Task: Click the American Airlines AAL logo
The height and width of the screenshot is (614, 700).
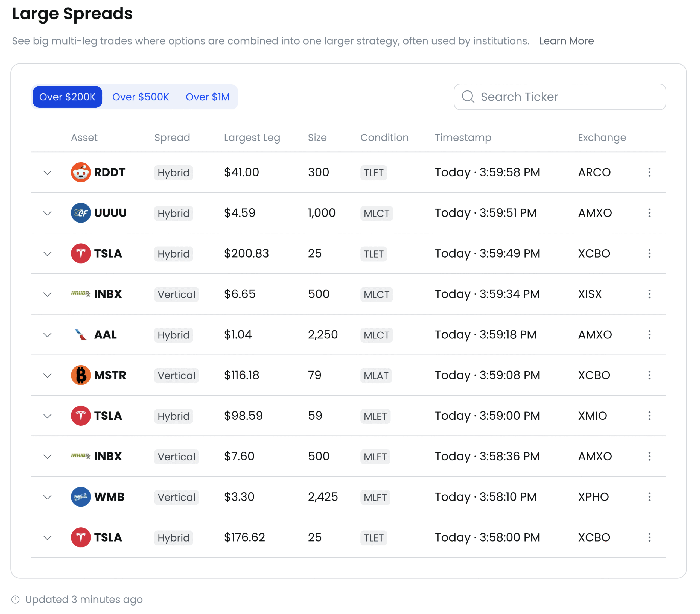Action: pyautogui.click(x=80, y=335)
